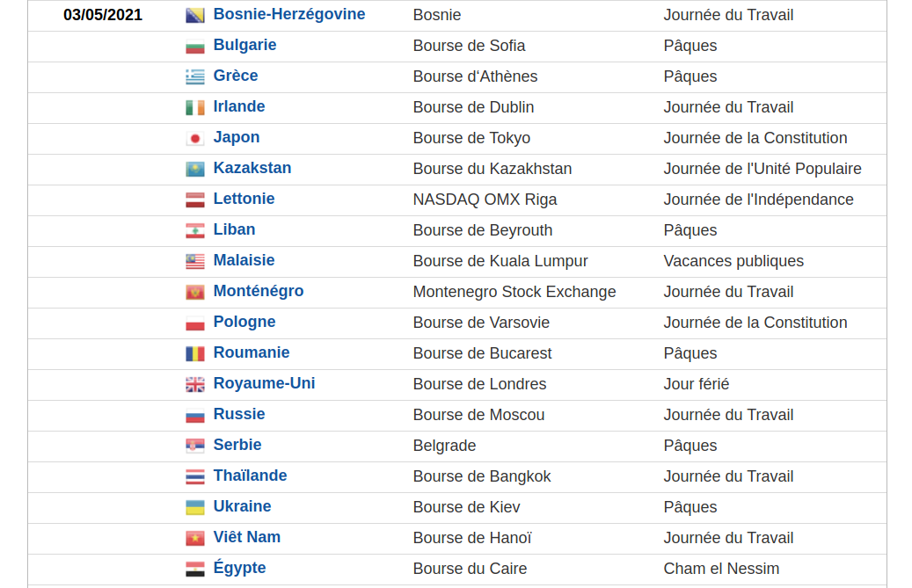Open the Ukraine country link

pos(242,506)
